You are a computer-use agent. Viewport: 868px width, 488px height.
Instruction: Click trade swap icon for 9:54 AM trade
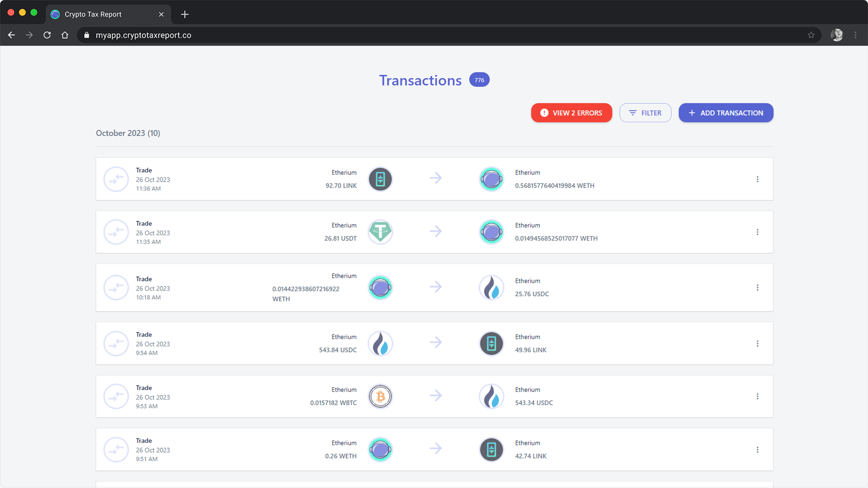coord(116,344)
